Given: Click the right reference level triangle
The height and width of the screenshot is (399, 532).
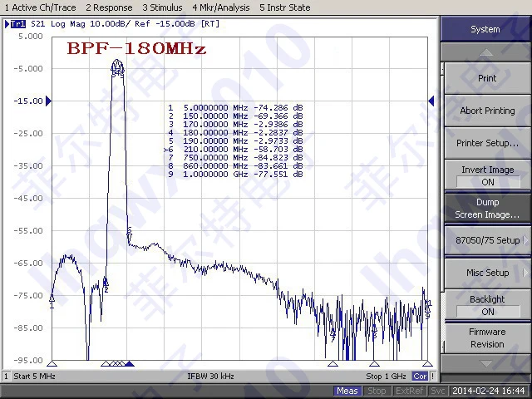Looking at the screenshot, I should tap(431, 101).
